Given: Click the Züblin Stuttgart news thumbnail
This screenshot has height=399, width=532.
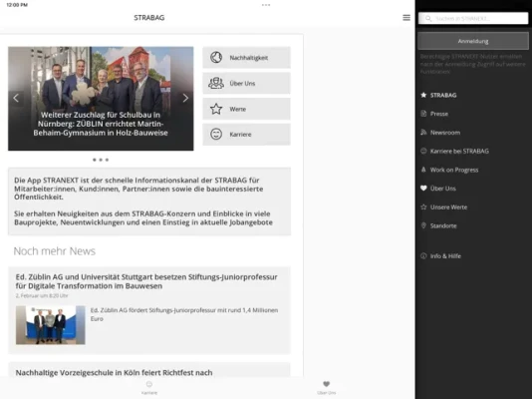Looking at the screenshot, I should tap(51, 325).
